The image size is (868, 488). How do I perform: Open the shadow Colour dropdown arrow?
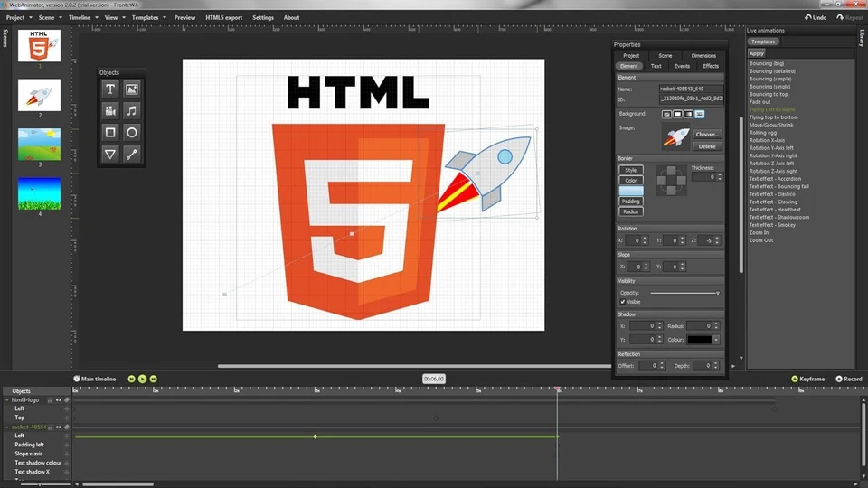click(x=716, y=340)
